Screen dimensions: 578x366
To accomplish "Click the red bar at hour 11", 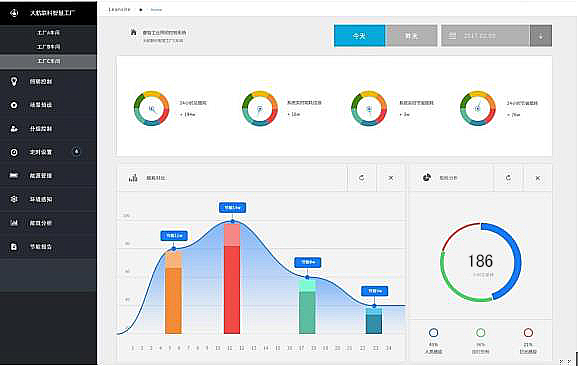I will (232, 278).
